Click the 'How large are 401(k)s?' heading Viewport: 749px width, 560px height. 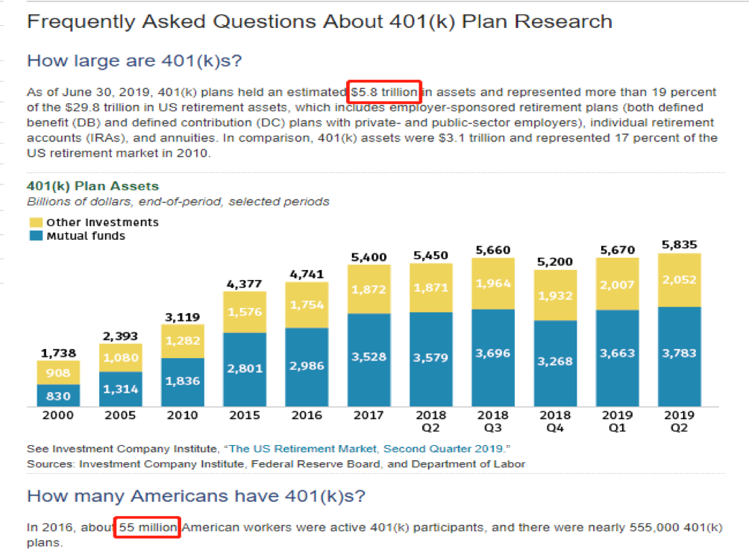(x=134, y=60)
